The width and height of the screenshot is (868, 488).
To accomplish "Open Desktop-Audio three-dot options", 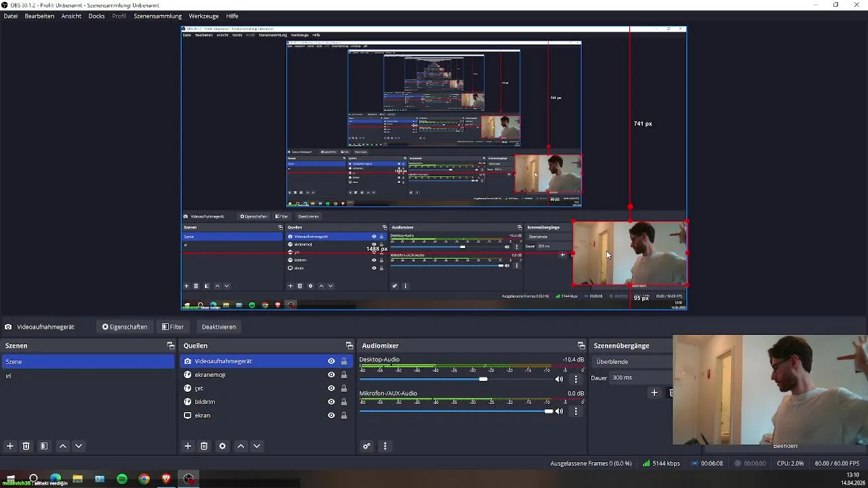I will (576, 379).
